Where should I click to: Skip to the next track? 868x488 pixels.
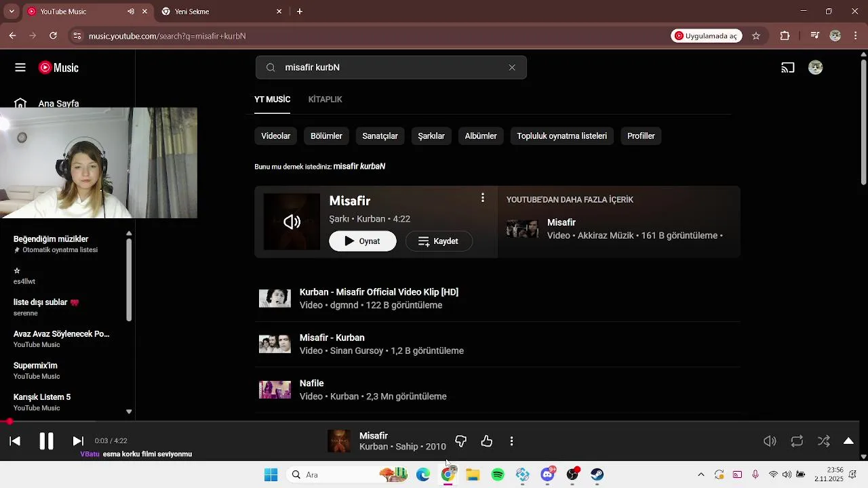pos(78,441)
